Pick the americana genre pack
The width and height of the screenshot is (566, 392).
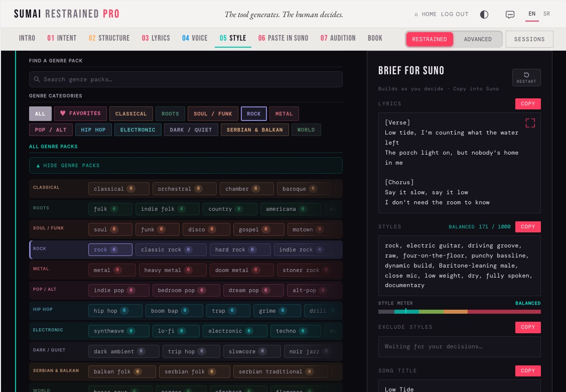coord(291,209)
